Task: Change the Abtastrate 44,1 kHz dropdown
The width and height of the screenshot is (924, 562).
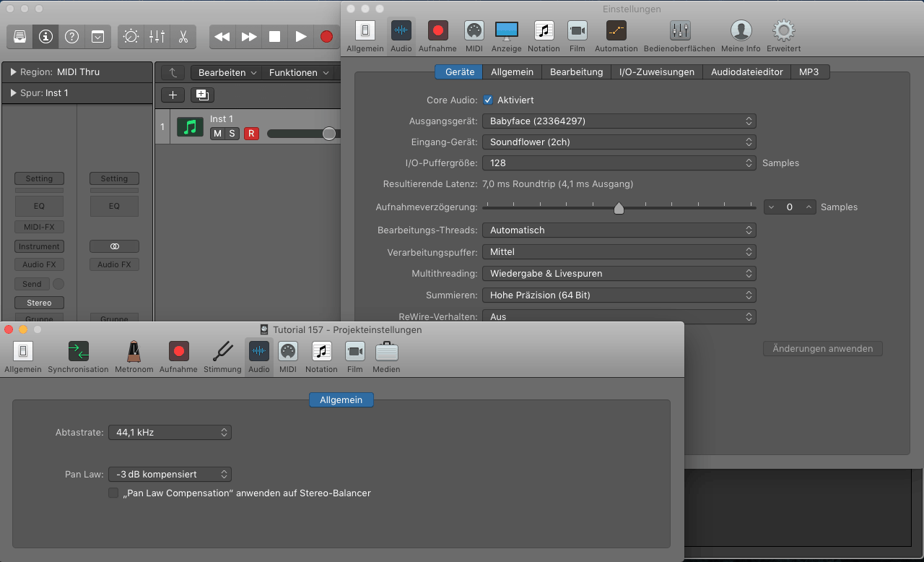Action: click(x=170, y=433)
